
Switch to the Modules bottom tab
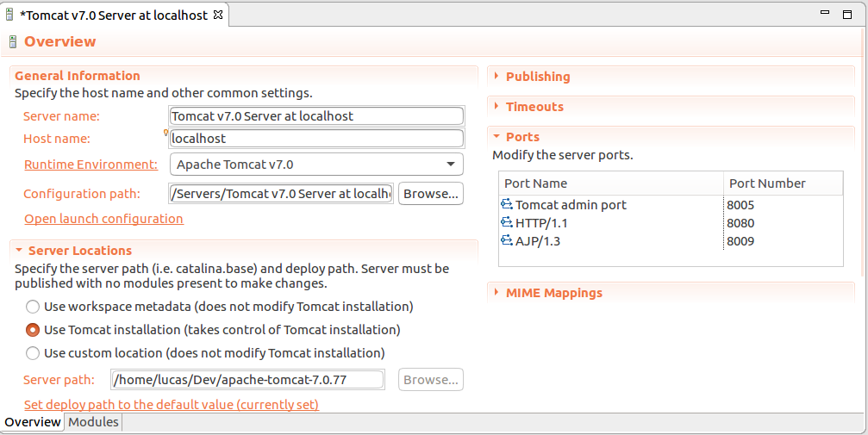point(93,422)
